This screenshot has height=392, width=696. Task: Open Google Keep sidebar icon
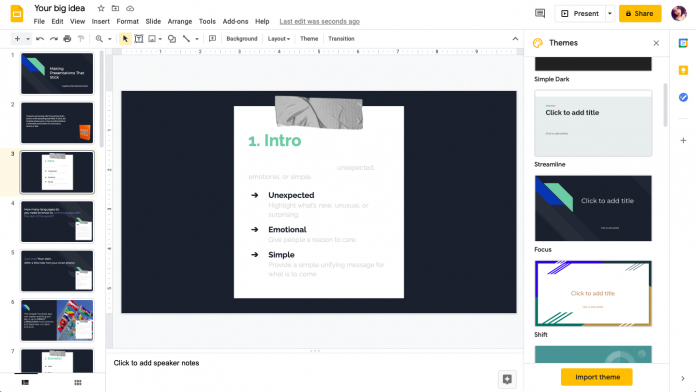coord(683,70)
